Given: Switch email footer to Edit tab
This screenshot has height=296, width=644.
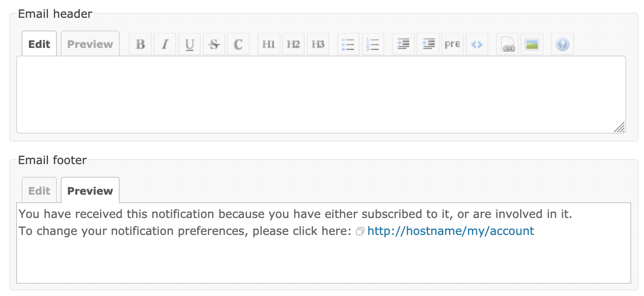Looking at the screenshot, I should pos(39,190).
